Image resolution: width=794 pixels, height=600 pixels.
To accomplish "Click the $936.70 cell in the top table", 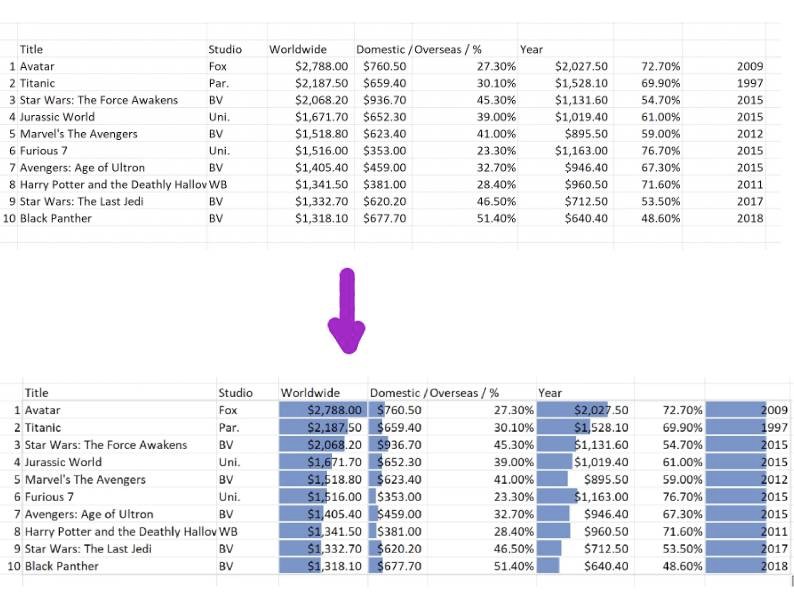I will (x=385, y=100).
